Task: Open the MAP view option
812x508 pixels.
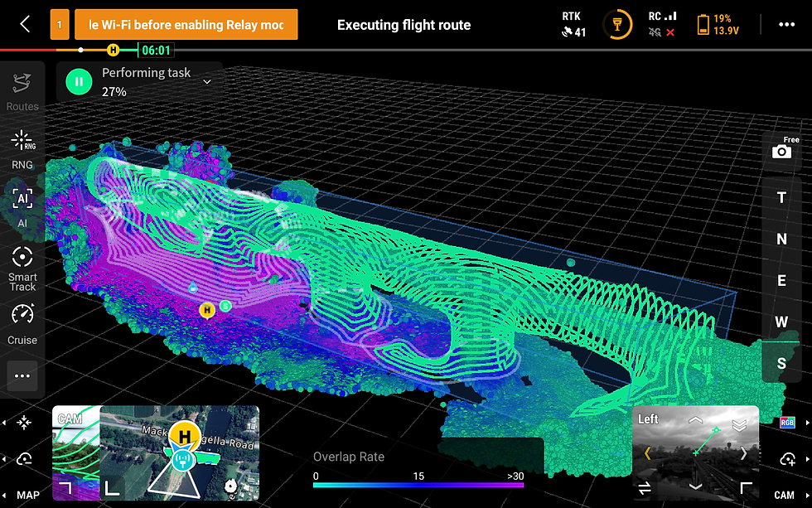Action: coord(28,495)
